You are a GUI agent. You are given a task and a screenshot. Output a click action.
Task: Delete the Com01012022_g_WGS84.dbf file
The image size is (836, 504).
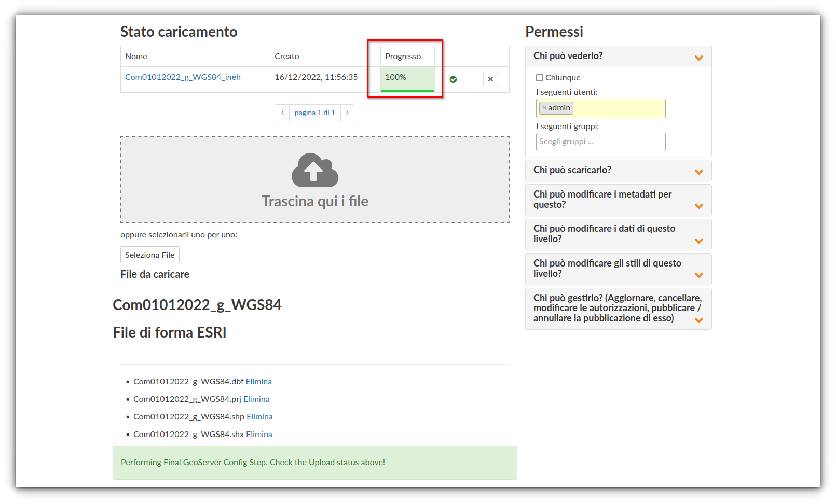(259, 382)
